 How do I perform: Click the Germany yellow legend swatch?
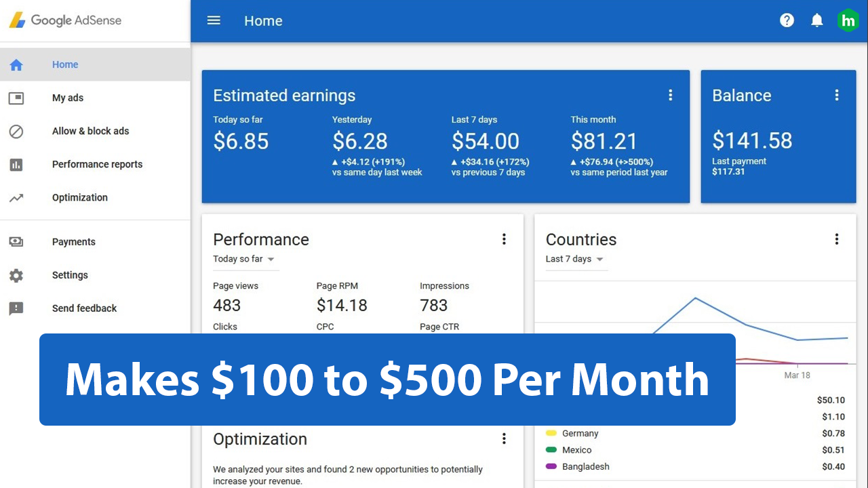[551, 433]
